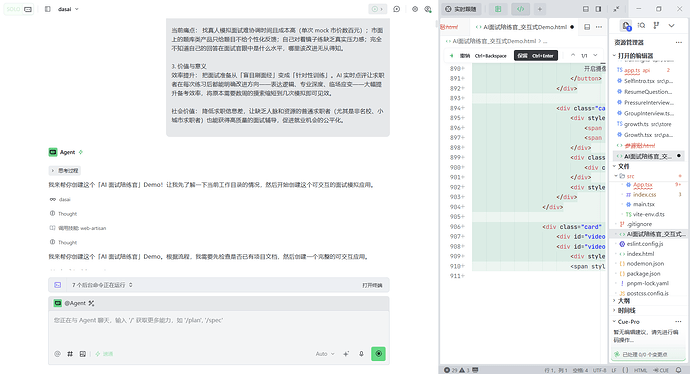Add a new panel with plus button

540,9
